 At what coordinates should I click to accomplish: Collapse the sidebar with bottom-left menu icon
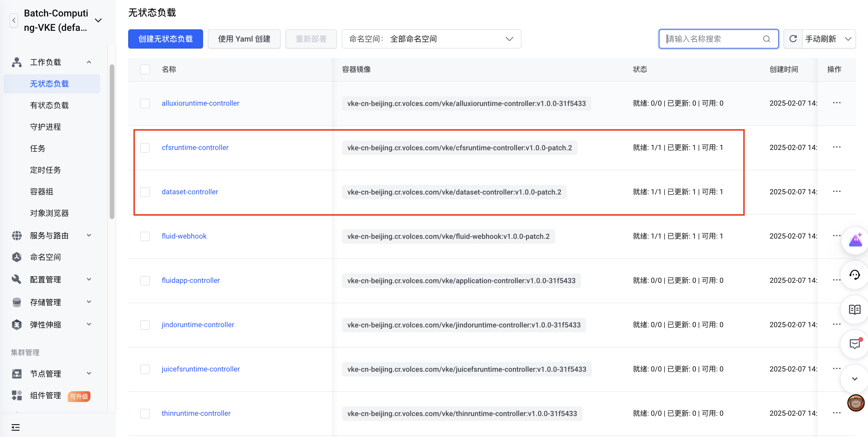point(16,427)
